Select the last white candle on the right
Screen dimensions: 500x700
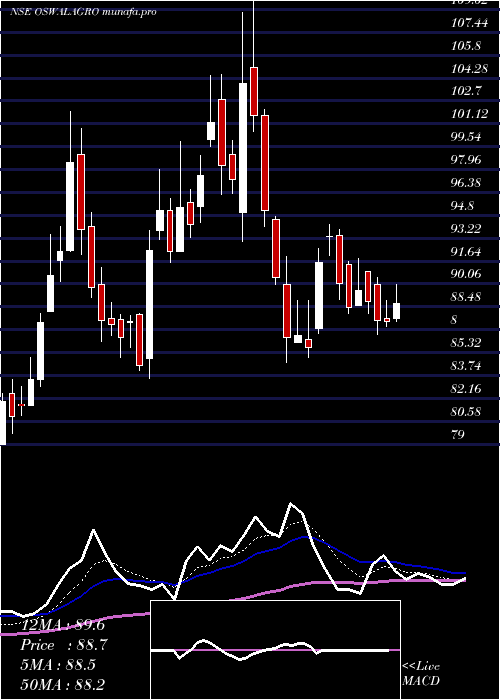click(396, 311)
